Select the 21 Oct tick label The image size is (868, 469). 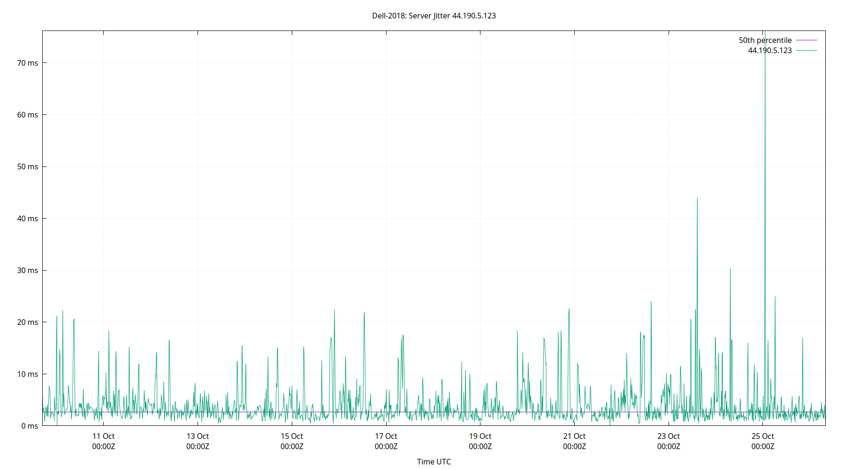575,436
